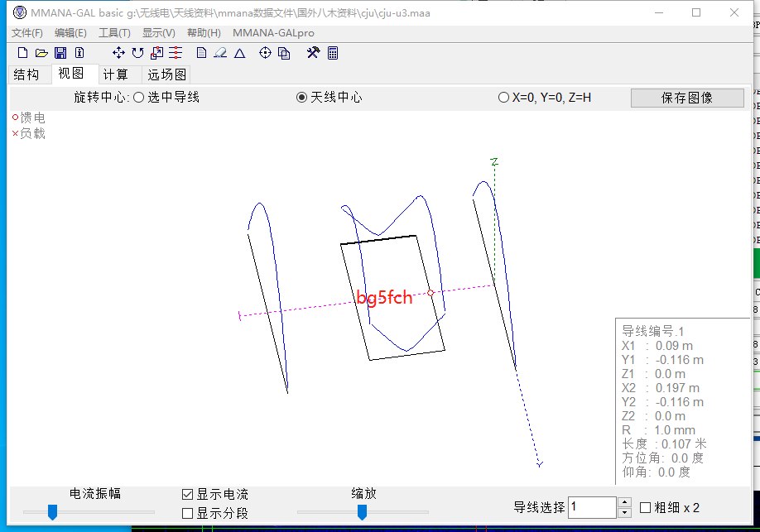Click the 导线选择 number input field
Viewport: 760px width, 532px height.
coord(592,507)
